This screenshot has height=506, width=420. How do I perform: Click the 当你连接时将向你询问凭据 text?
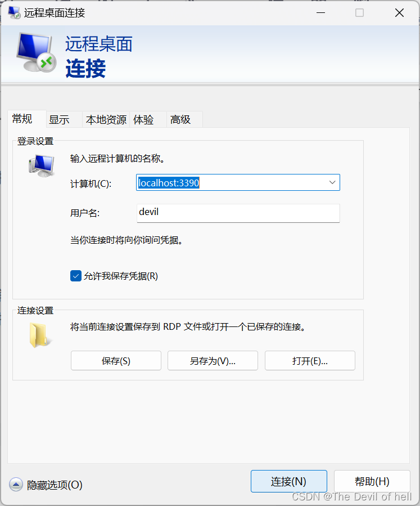coord(127,240)
